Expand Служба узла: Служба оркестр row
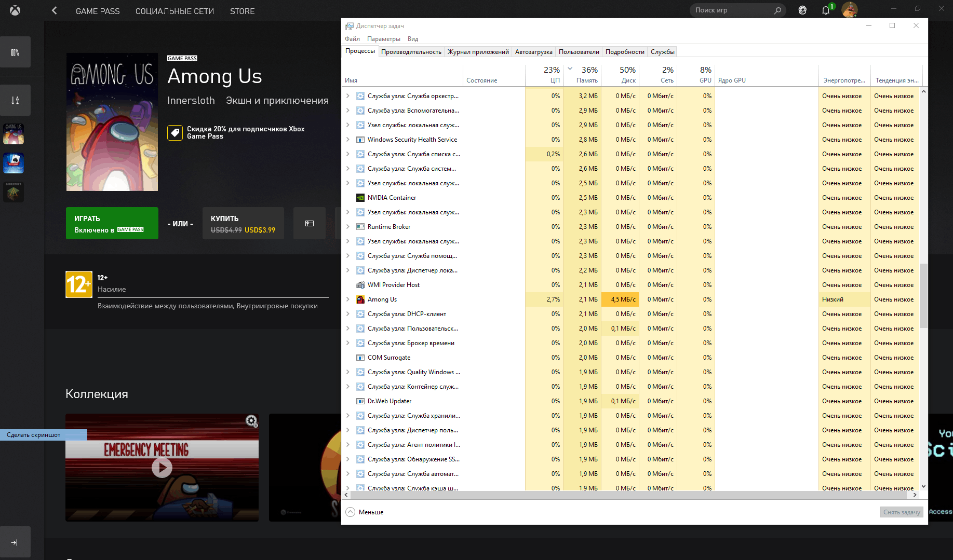 (x=348, y=96)
